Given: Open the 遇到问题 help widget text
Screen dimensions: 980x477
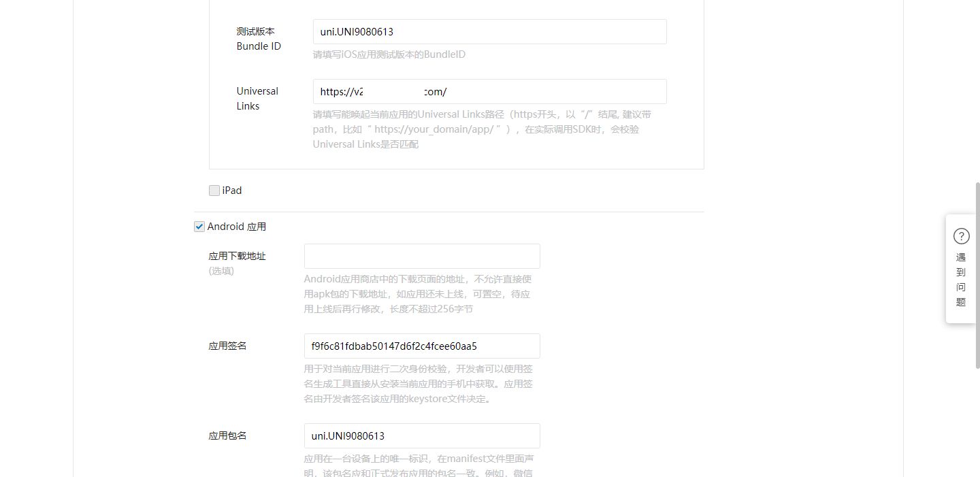Looking at the screenshot, I should [x=961, y=280].
